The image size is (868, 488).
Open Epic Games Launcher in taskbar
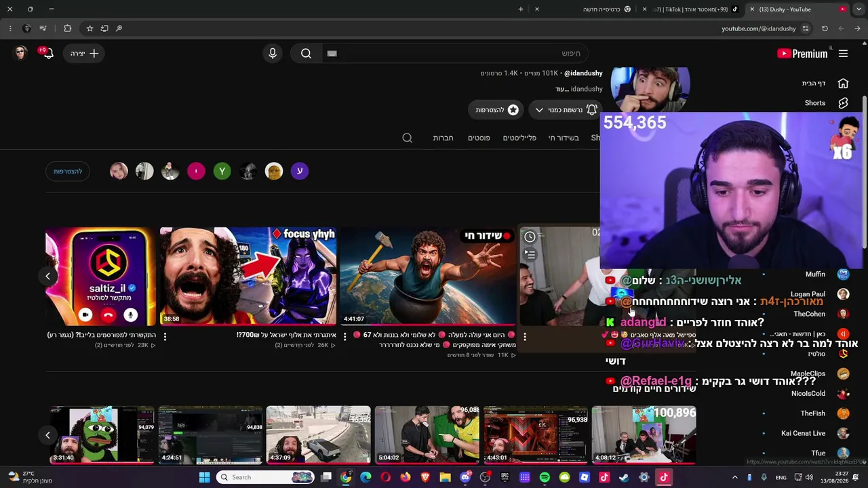505,477
